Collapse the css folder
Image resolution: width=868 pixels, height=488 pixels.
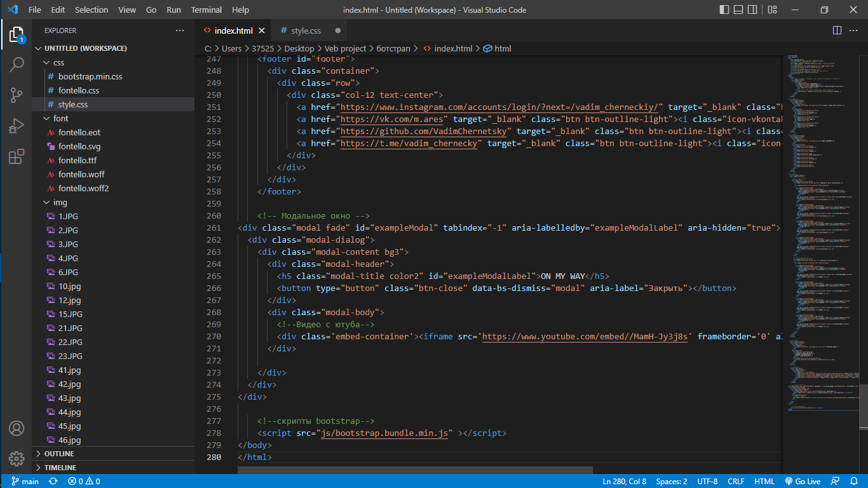tap(58, 62)
